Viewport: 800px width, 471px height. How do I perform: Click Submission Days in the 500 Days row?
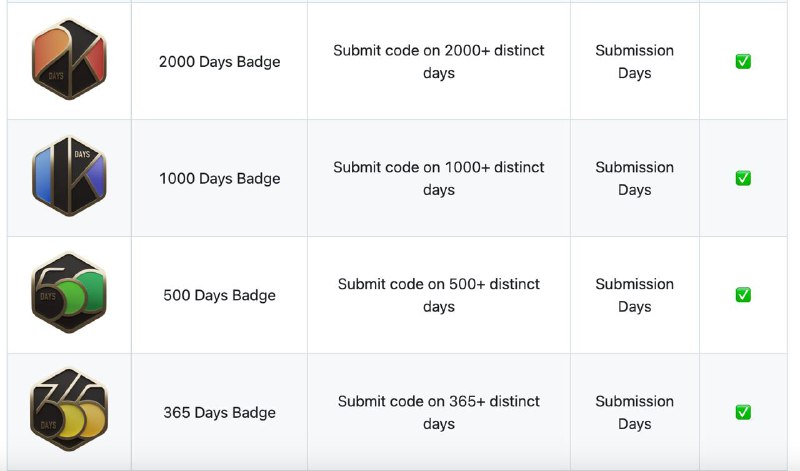pyautogui.click(x=634, y=296)
